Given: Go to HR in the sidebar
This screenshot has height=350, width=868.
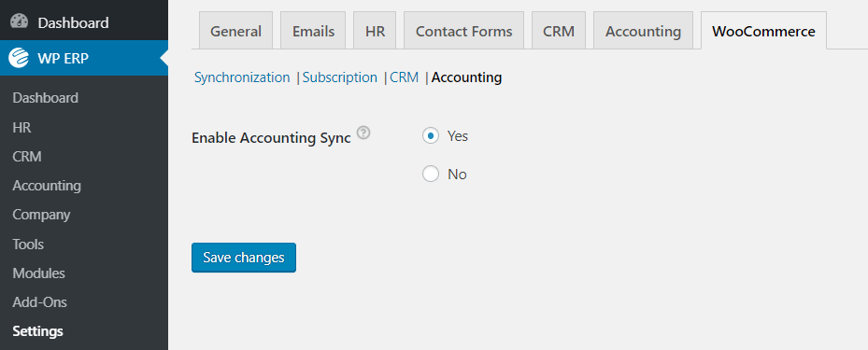Looking at the screenshot, I should tap(21, 127).
